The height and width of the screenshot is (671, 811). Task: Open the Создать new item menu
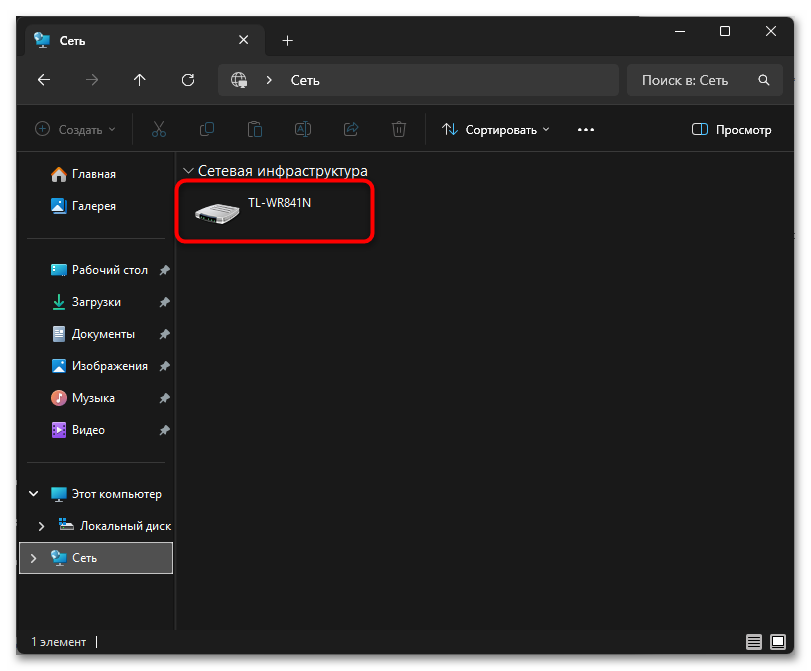pos(76,129)
